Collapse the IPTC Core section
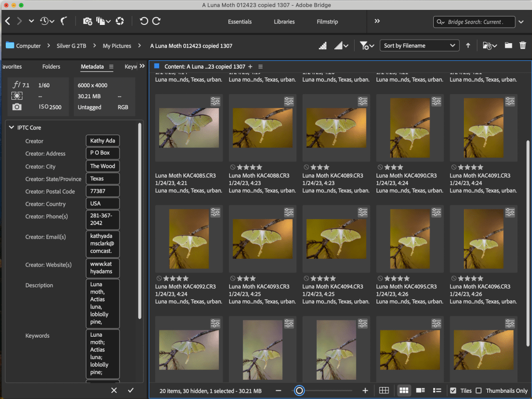The image size is (532, 399). point(12,127)
